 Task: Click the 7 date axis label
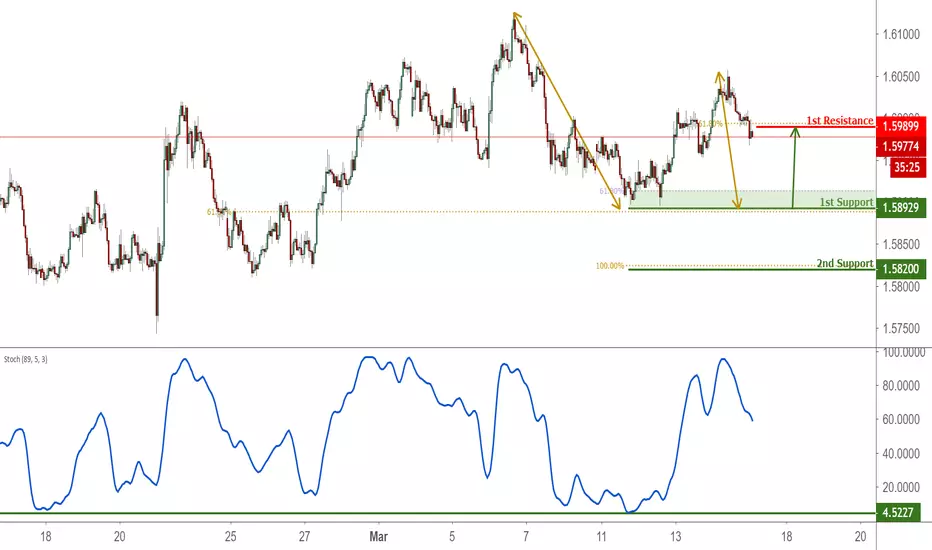coord(526,536)
